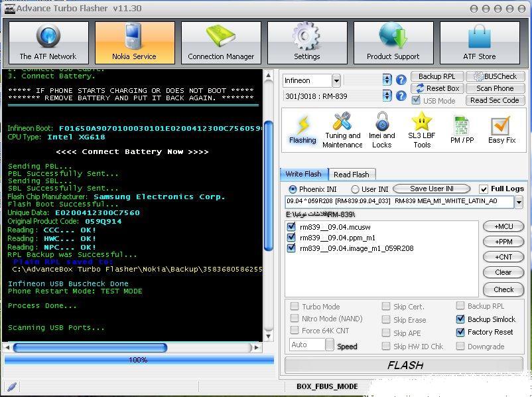The width and height of the screenshot is (532, 397).
Task: Enable Skip Erase checkbox
Action: click(386, 319)
